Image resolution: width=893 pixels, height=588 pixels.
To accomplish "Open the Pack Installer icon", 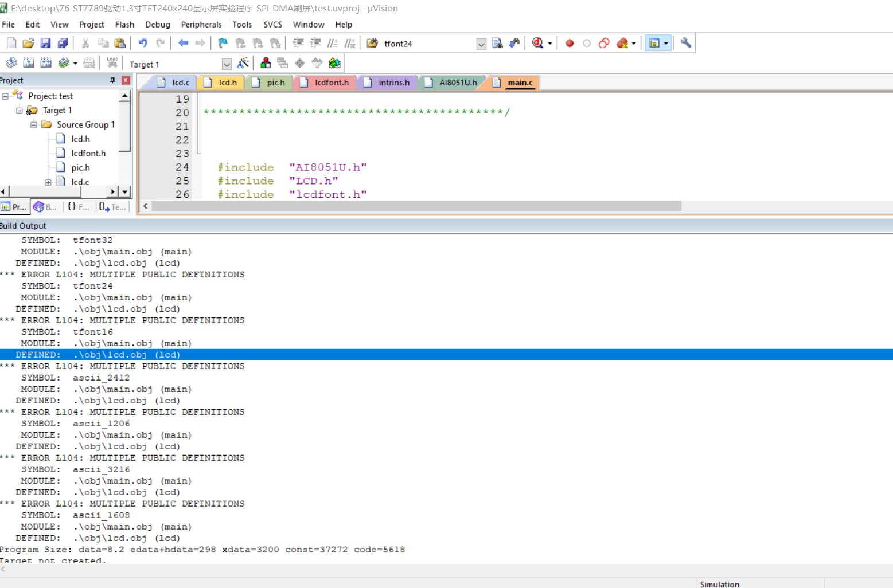I will [x=334, y=63].
